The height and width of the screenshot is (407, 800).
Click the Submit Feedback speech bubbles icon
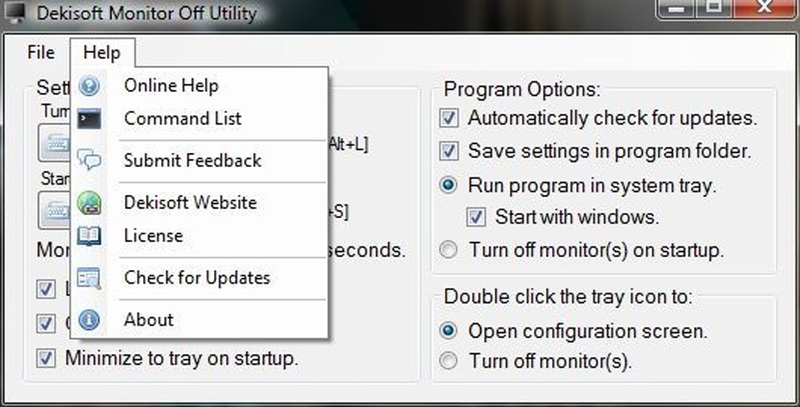(x=89, y=160)
